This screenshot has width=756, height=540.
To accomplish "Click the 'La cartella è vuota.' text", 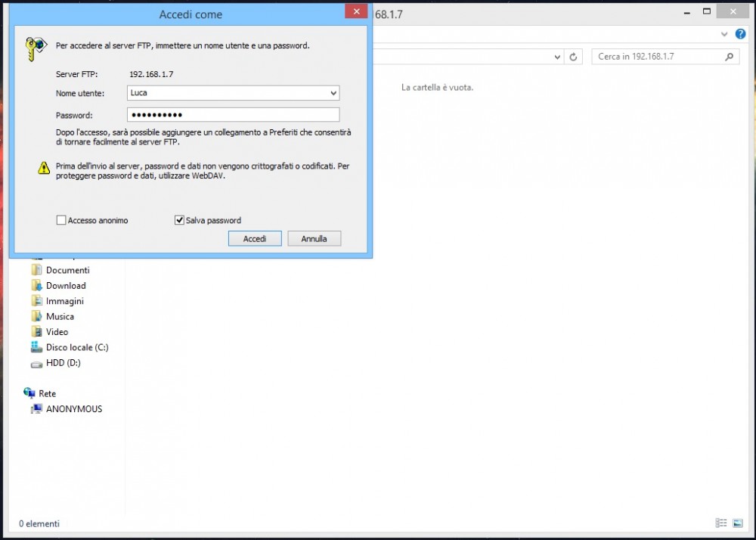I will (x=437, y=87).
